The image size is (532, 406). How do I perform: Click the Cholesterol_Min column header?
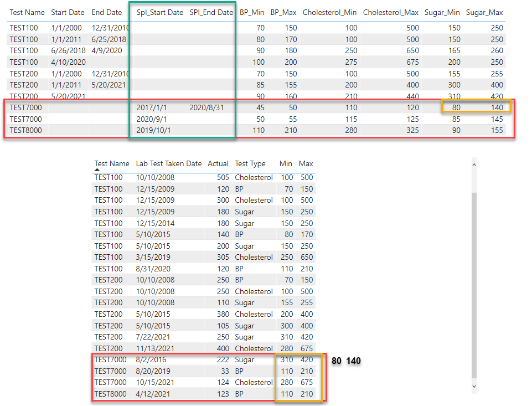click(x=329, y=13)
